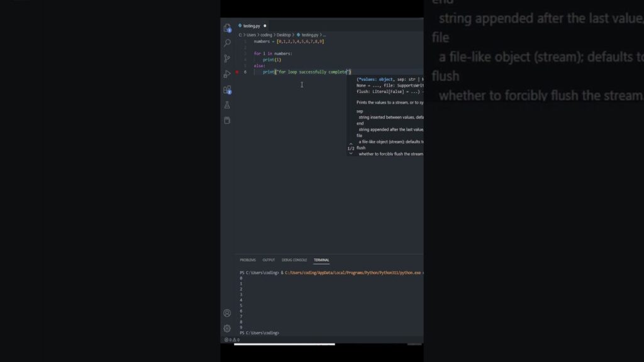Select the testing.py editor tab

(251, 26)
